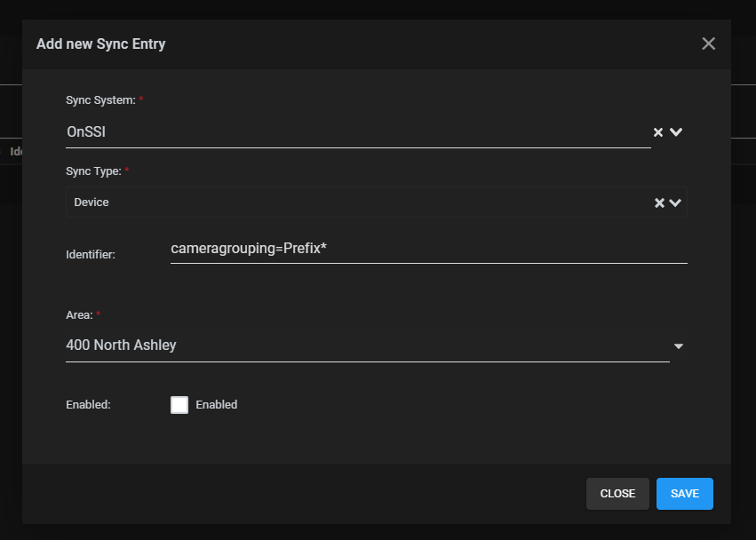Click the Identifier field label
Screen dimensions: 756x540
[x=91, y=255]
